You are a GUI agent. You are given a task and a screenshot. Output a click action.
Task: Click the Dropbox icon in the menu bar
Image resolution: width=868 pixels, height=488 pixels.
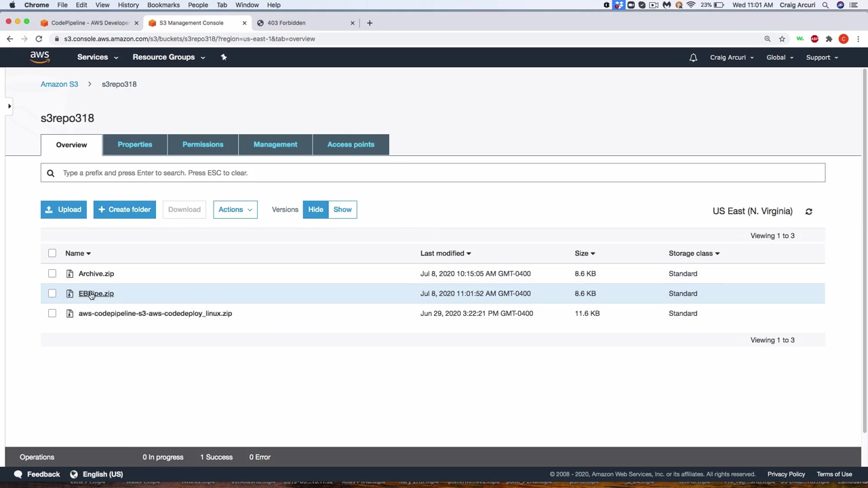pyautogui.click(x=619, y=5)
